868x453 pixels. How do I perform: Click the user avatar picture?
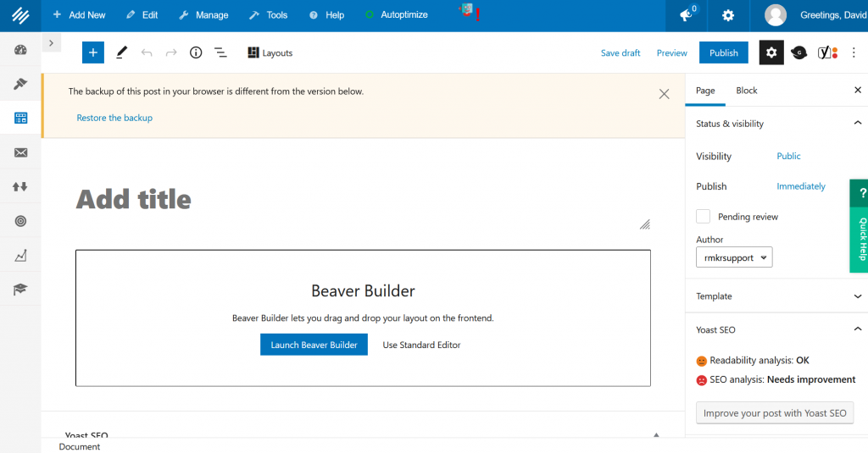tap(776, 15)
